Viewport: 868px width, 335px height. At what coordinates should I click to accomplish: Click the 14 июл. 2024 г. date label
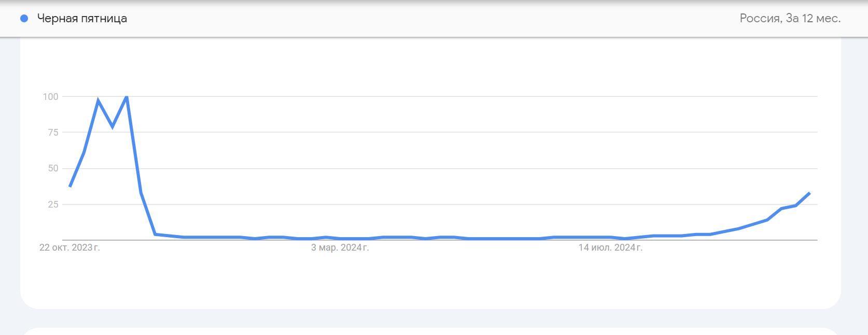coord(610,247)
